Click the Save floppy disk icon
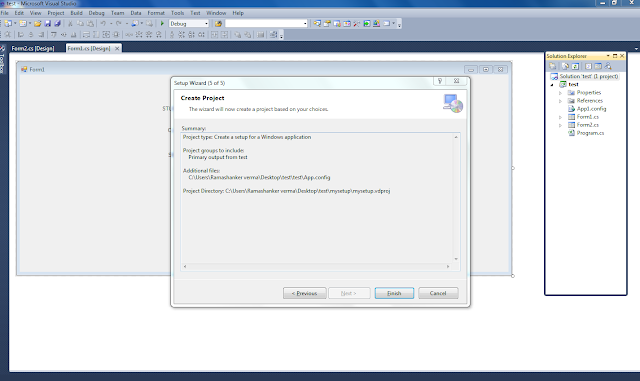 coord(47,24)
